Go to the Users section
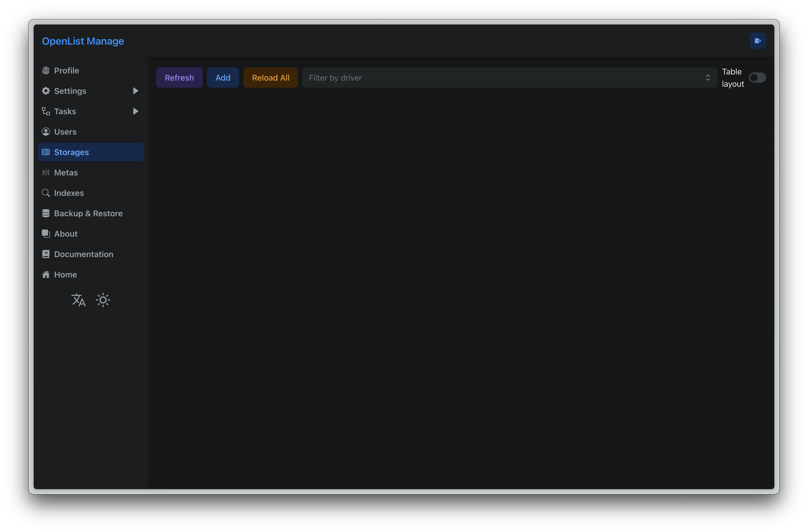This screenshot has height=532, width=808. click(x=91, y=132)
